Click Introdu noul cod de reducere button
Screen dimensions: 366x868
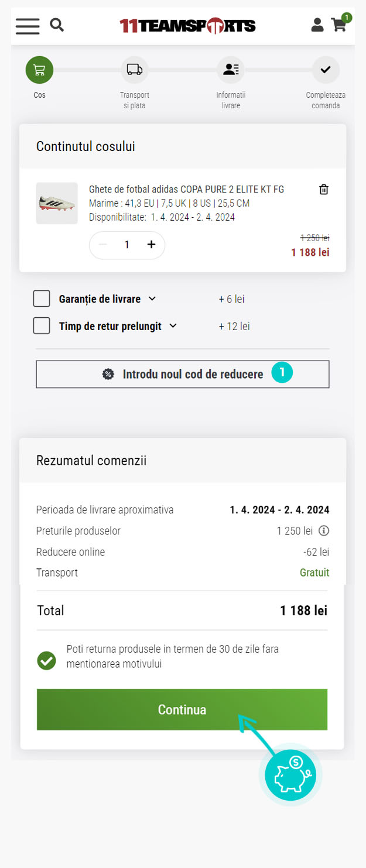coord(183,374)
